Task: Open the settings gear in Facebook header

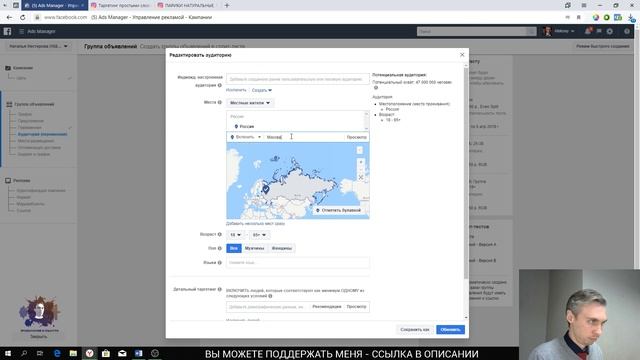Action: point(609,31)
